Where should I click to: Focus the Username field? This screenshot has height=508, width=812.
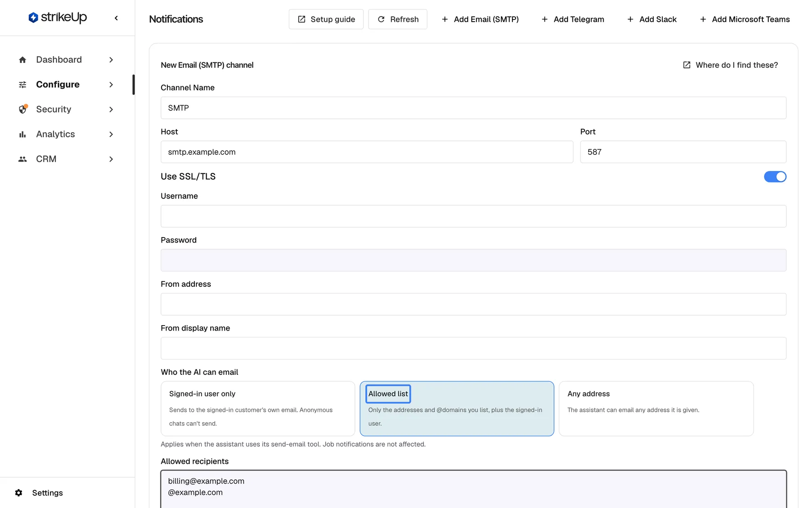(x=473, y=216)
